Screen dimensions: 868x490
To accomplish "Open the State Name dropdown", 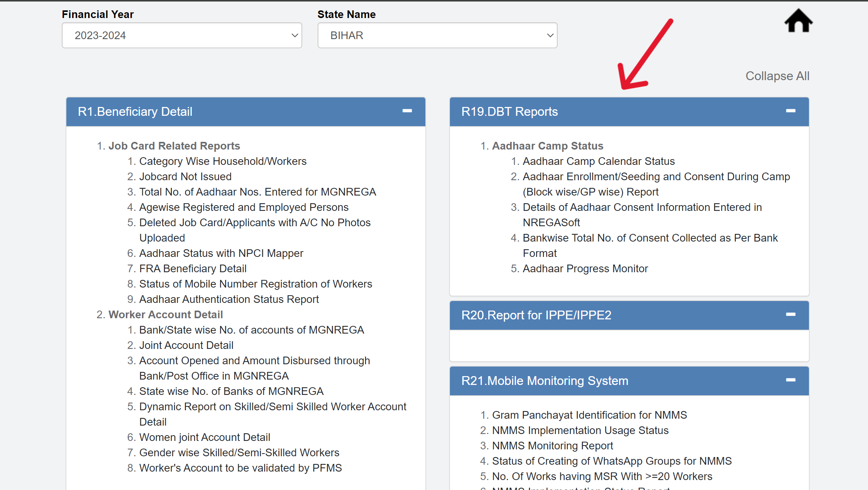I will [x=437, y=35].
